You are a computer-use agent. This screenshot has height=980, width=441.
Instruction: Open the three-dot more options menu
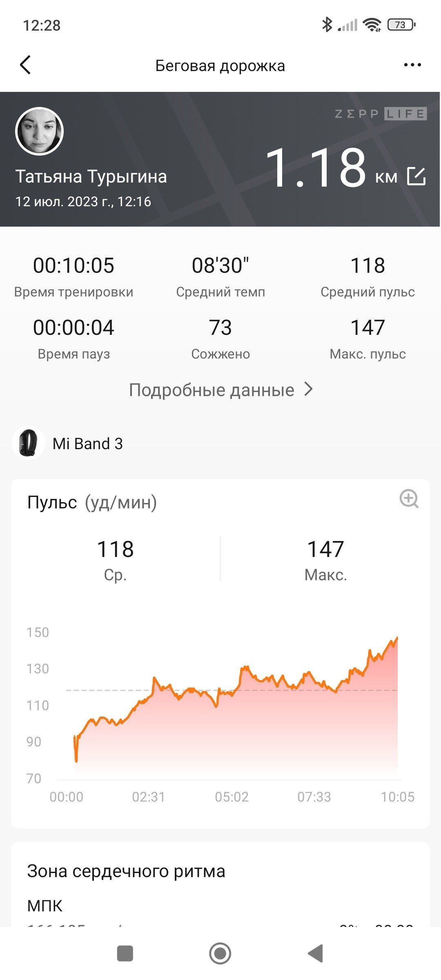tap(412, 65)
